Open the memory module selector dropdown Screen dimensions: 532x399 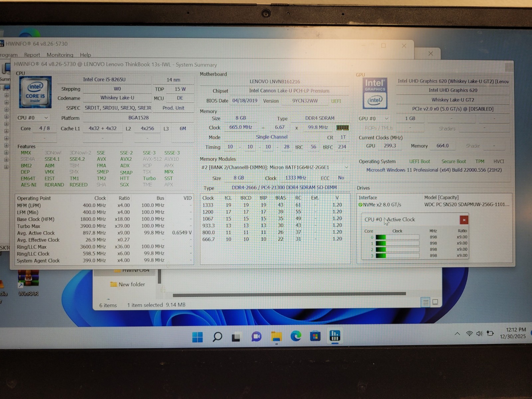(275, 167)
